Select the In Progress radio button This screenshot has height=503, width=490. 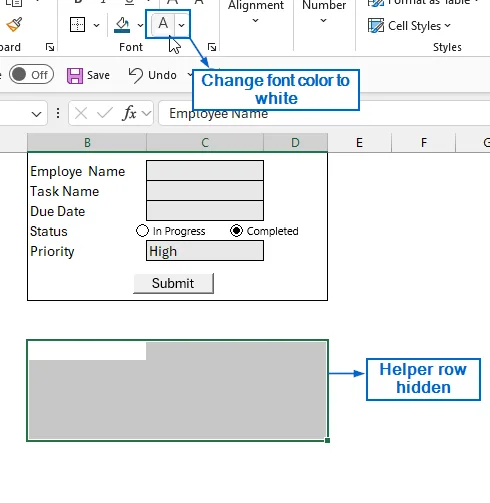[142, 231]
